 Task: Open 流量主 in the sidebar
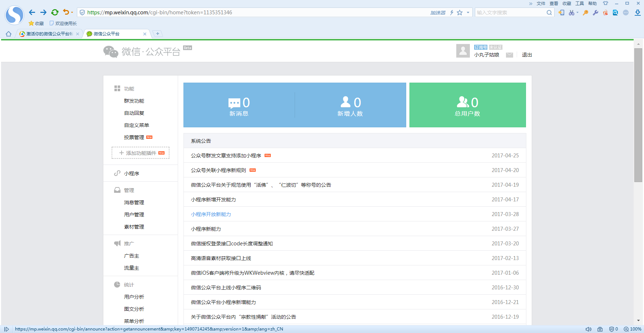(x=132, y=268)
